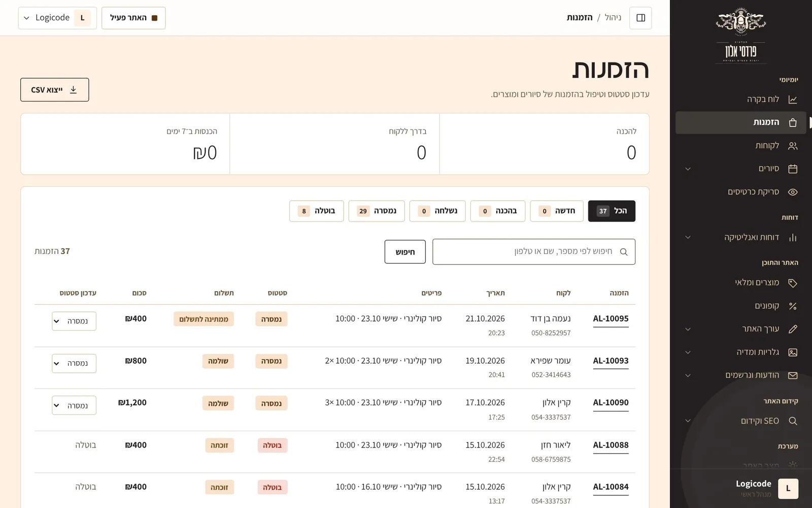Click the SEO magnifier icon in sidebar
This screenshot has width=812, height=508.
[793, 421]
